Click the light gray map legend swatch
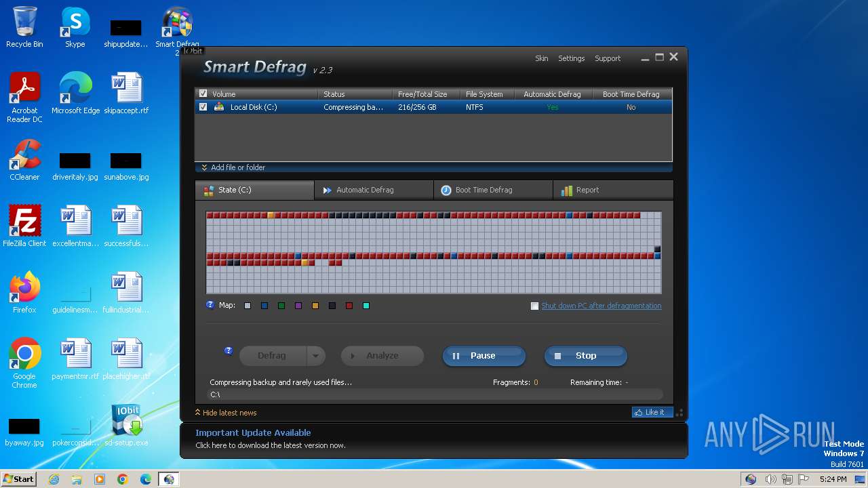868x488 pixels. (x=248, y=306)
